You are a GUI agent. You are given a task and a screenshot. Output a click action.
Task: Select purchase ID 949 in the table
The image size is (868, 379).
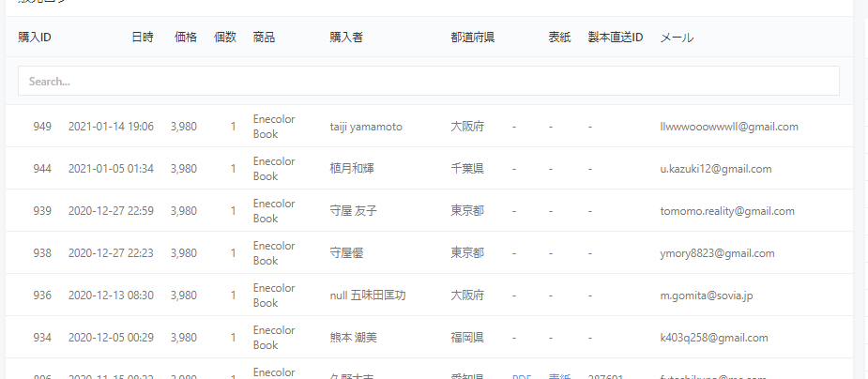[42, 127]
